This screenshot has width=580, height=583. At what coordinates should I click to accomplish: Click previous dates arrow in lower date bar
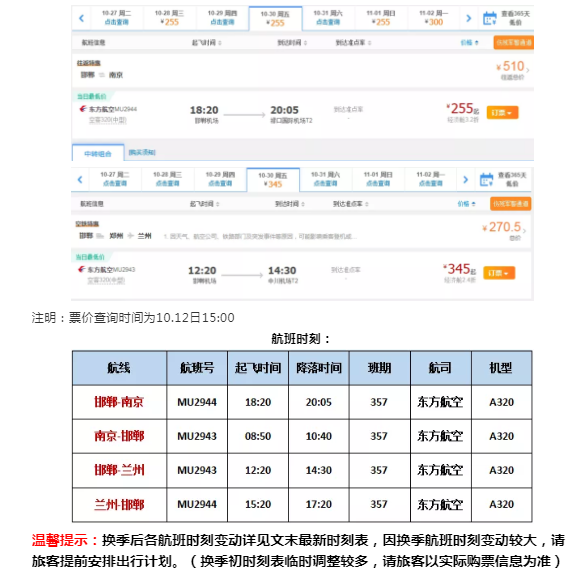coord(80,180)
